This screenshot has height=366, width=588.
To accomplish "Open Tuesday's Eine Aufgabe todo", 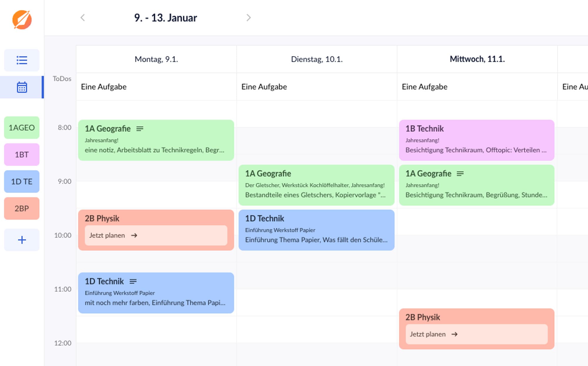I will click(x=264, y=87).
